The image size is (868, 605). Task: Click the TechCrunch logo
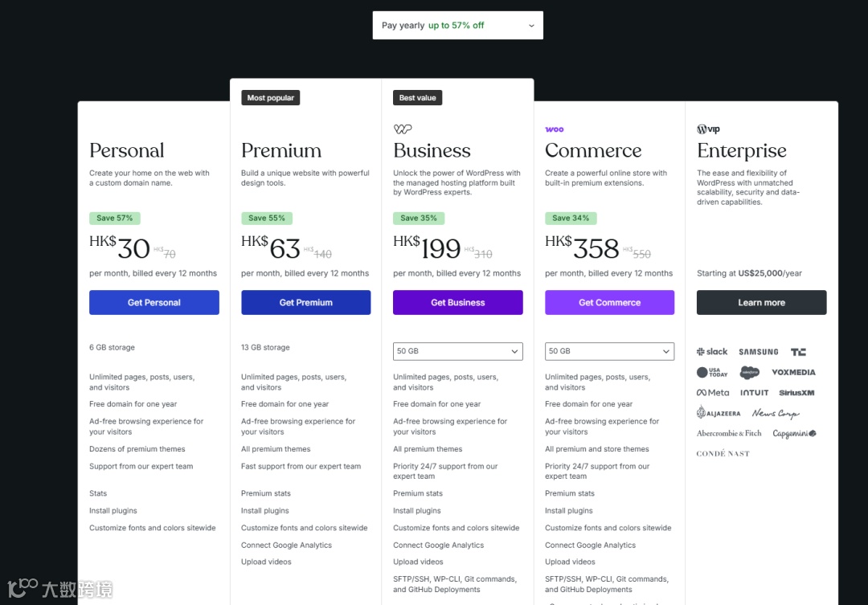tap(798, 352)
